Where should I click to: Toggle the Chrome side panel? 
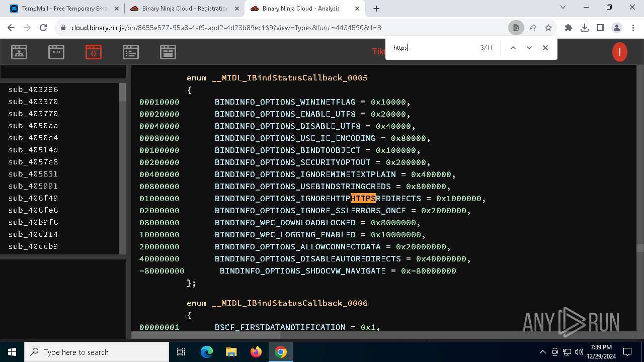[600, 28]
